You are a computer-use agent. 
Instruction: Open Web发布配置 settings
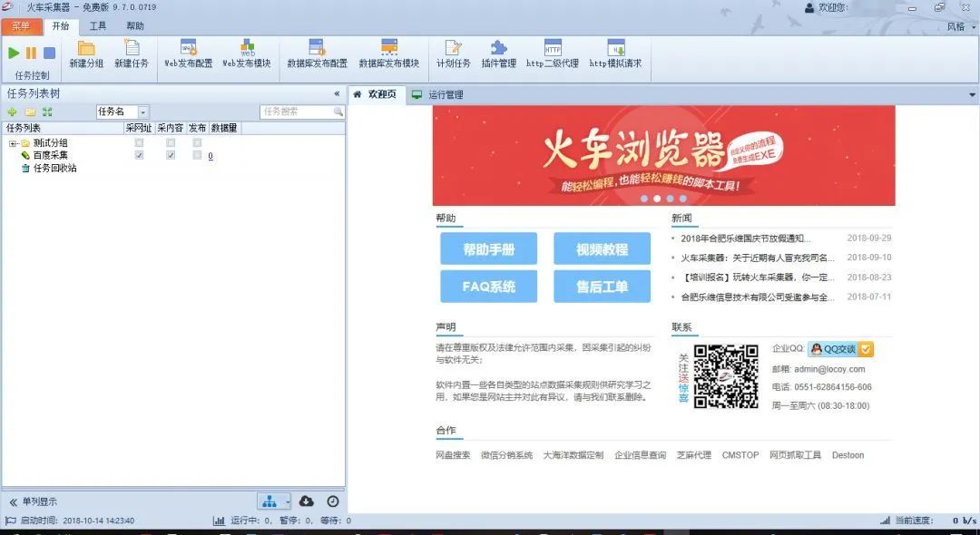click(188, 54)
